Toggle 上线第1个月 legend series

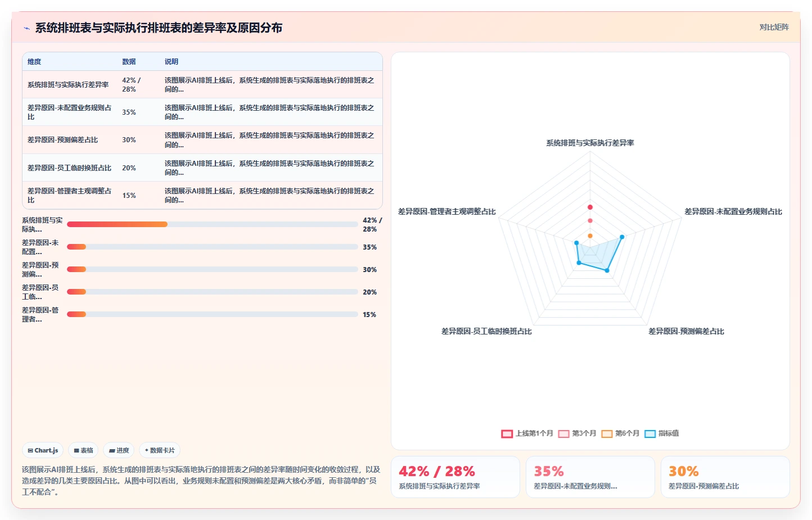click(x=527, y=433)
